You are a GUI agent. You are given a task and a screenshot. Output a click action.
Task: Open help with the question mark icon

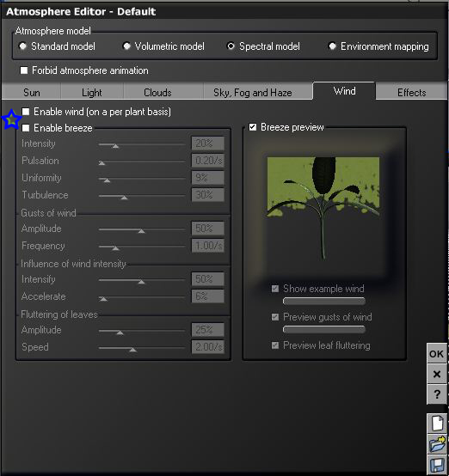coord(437,394)
